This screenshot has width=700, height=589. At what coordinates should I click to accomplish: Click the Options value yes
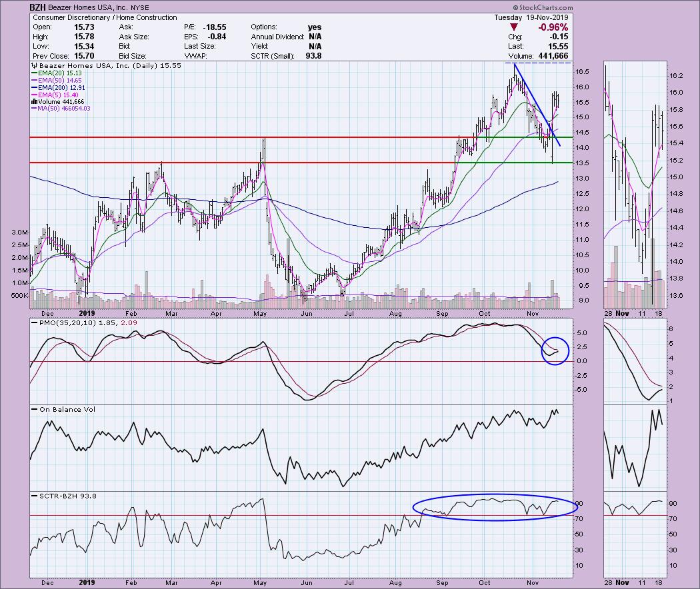(315, 27)
